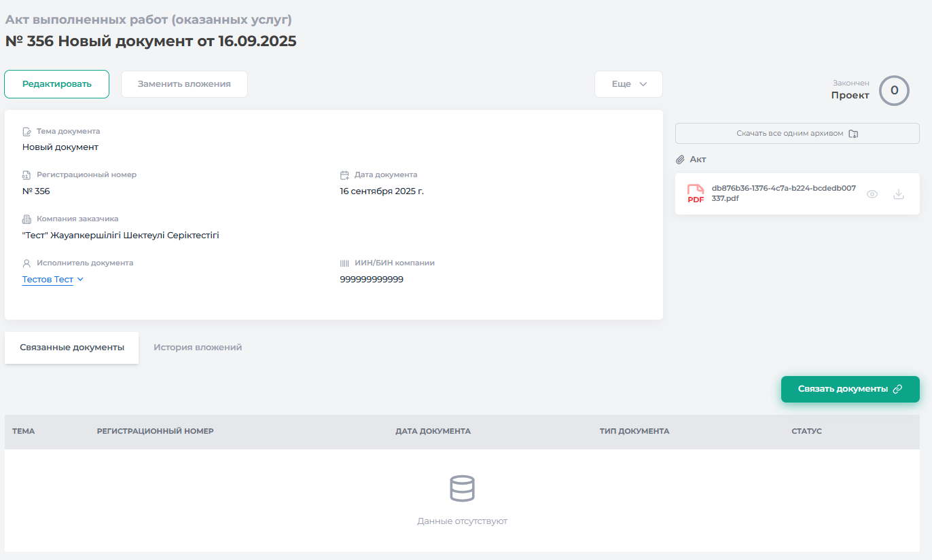The height and width of the screenshot is (560, 932).
Task: Click the Заменить вложения button
Action: (x=184, y=84)
